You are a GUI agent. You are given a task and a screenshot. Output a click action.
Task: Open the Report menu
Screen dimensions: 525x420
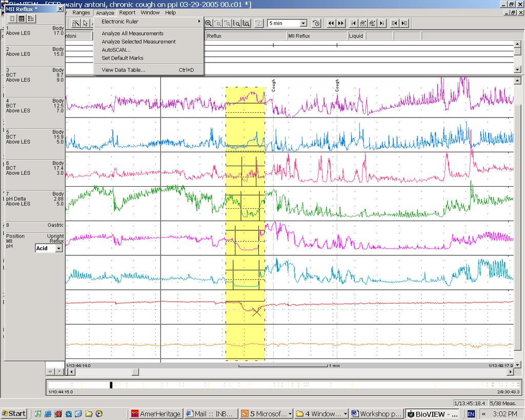pos(127,13)
